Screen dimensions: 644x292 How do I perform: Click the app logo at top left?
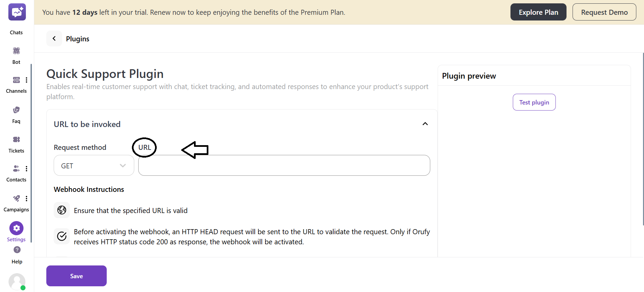click(17, 12)
